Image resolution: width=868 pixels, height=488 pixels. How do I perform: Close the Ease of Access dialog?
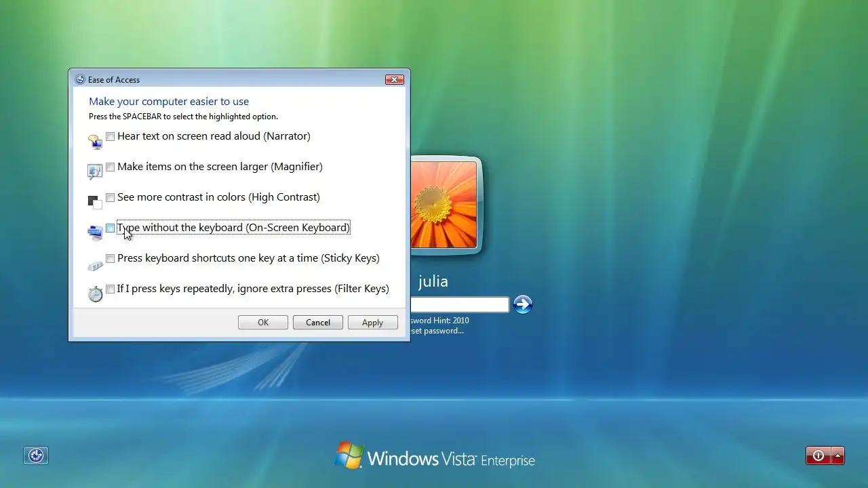pos(395,79)
